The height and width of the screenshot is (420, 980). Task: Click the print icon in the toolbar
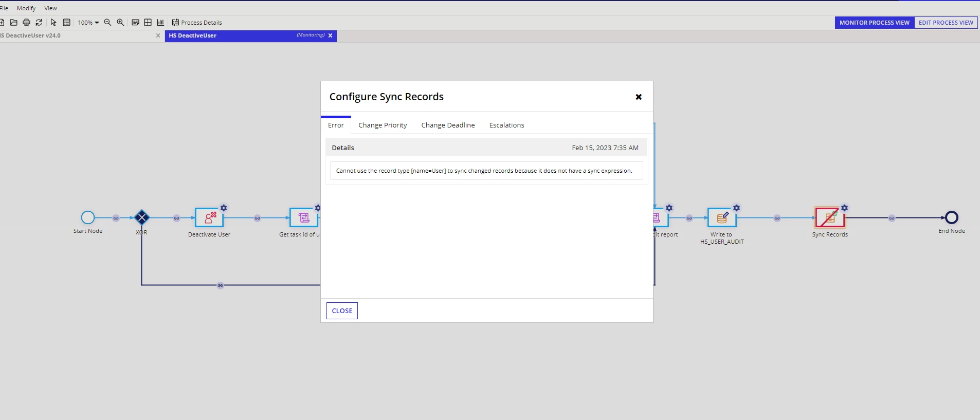[x=26, y=23]
